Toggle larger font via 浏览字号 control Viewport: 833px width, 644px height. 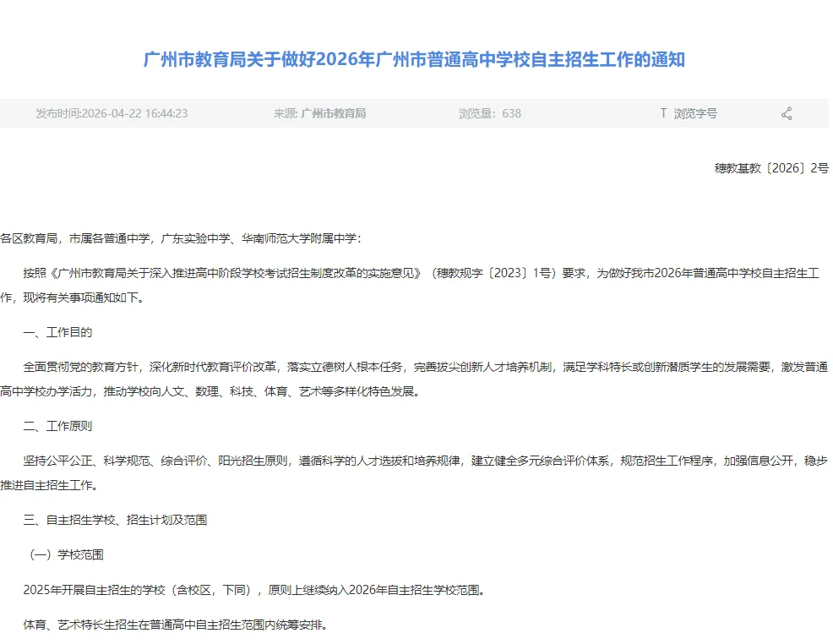coord(686,112)
